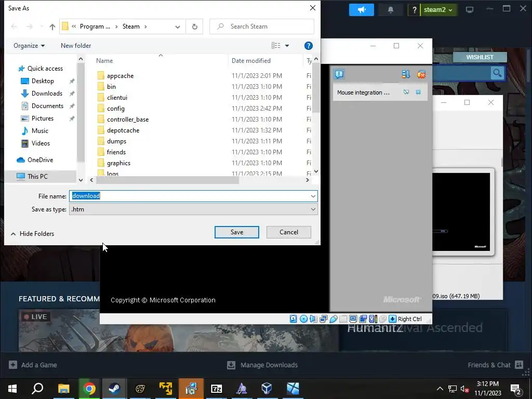Click the notification order arrow icon in VirtualBox
Screen dimensions: 532x399
point(406,74)
